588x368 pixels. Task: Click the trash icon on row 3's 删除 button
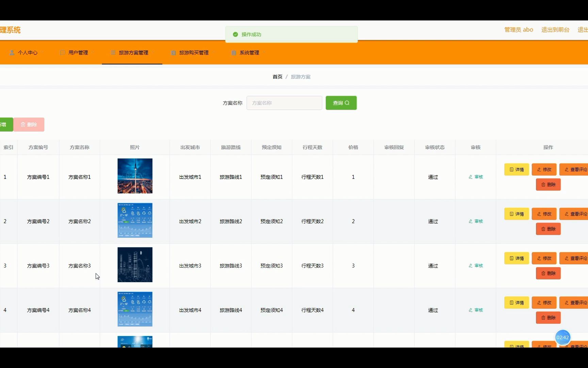[543, 273]
